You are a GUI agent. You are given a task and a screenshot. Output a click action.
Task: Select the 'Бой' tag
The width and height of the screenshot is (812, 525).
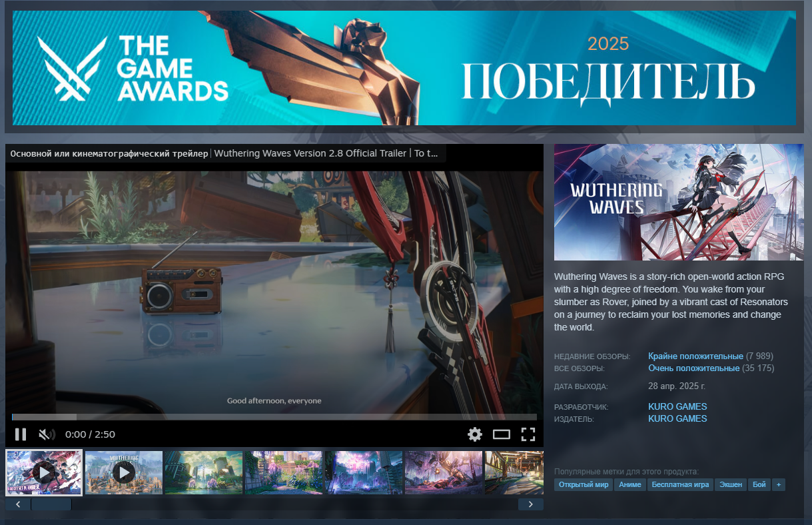(759, 484)
